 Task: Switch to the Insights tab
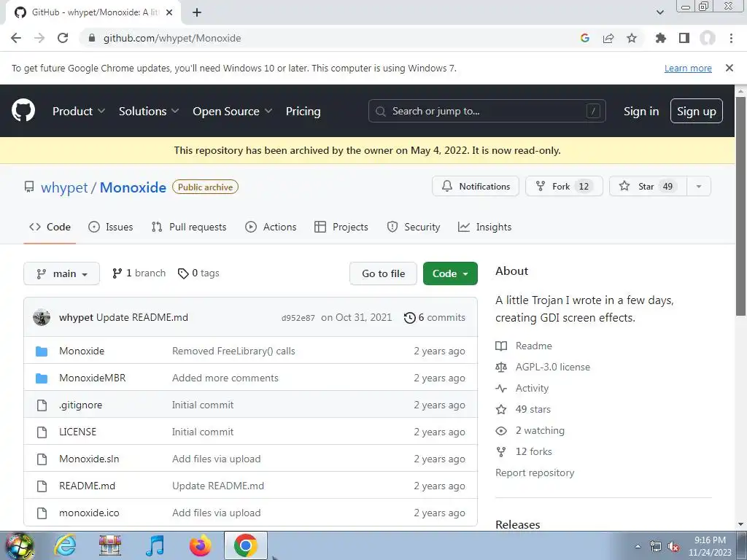coord(485,227)
